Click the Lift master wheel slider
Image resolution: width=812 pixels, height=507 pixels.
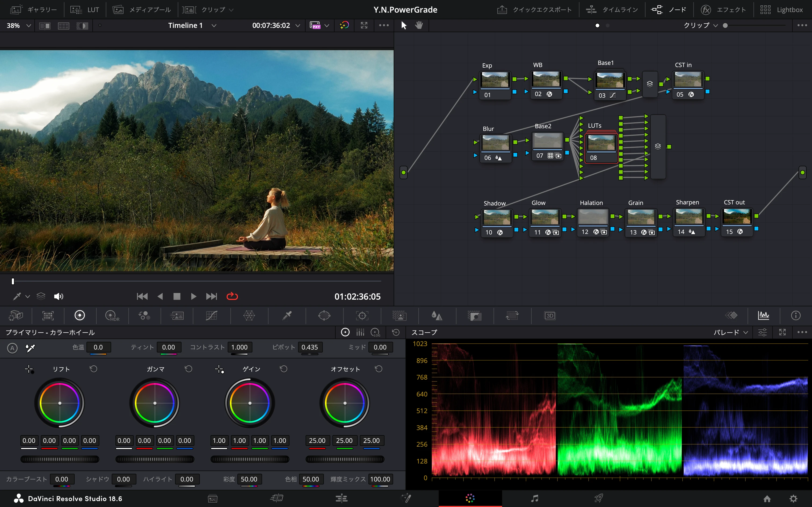[60, 459]
